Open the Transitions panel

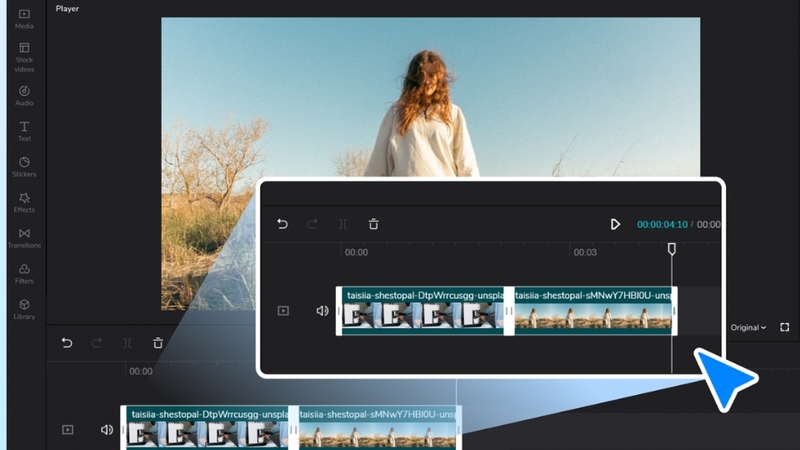point(24,238)
